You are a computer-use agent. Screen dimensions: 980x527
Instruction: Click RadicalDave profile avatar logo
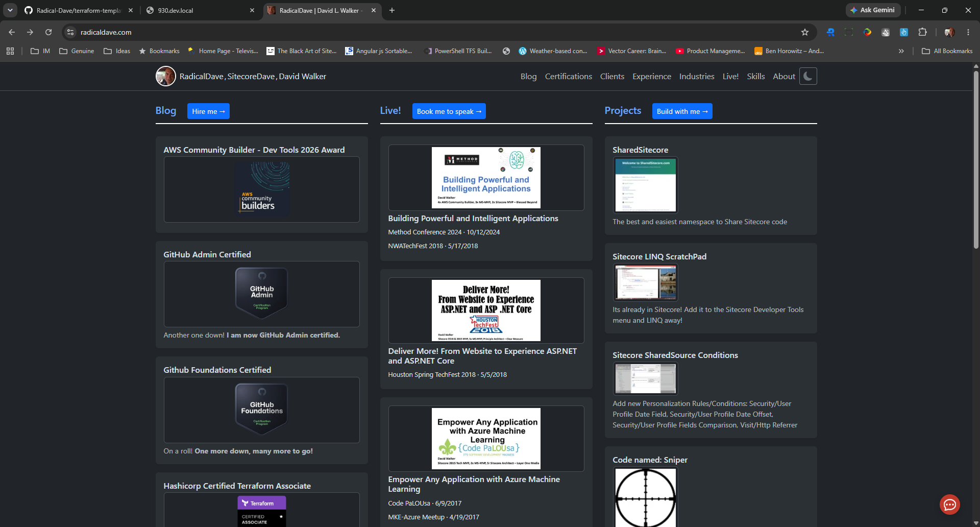coord(165,76)
